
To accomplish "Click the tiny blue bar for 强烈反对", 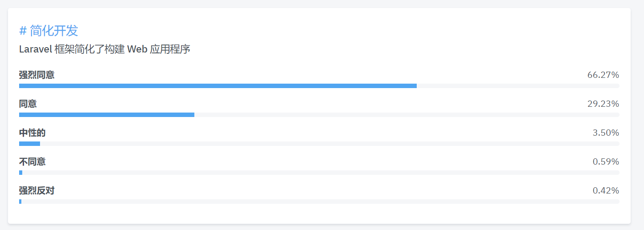I will pyautogui.click(x=20, y=202).
